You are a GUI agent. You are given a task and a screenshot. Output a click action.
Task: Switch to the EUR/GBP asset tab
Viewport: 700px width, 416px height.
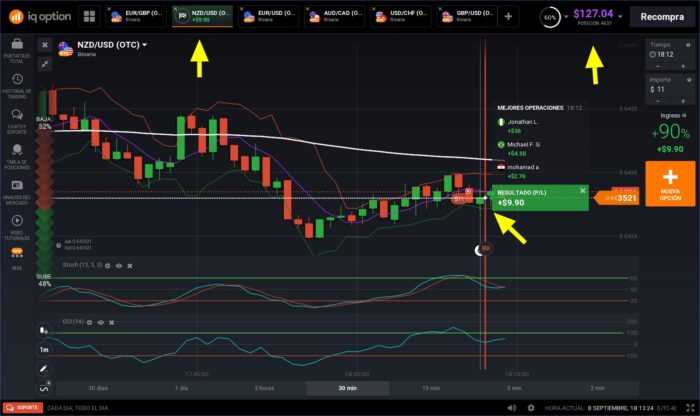click(x=137, y=17)
